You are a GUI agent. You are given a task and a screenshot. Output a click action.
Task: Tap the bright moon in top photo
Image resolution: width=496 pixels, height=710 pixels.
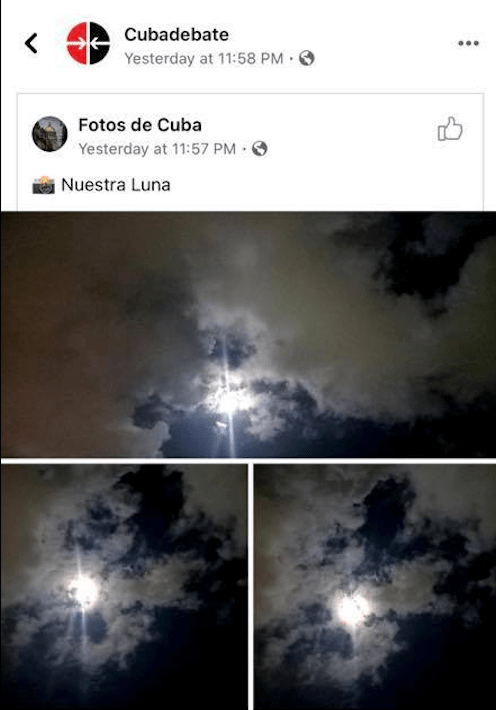[x=230, y=401]
